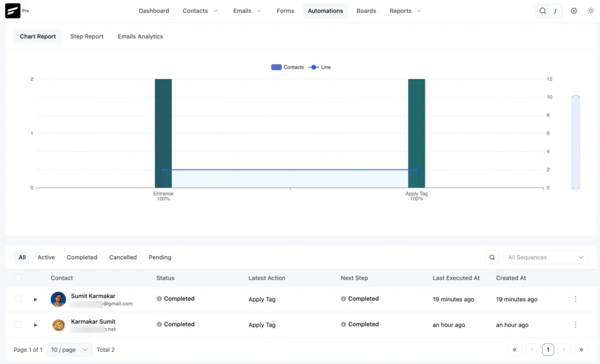This screenshot has height=364, width=600.
Task: Filter contacts by Active
Action: [46, 257]
